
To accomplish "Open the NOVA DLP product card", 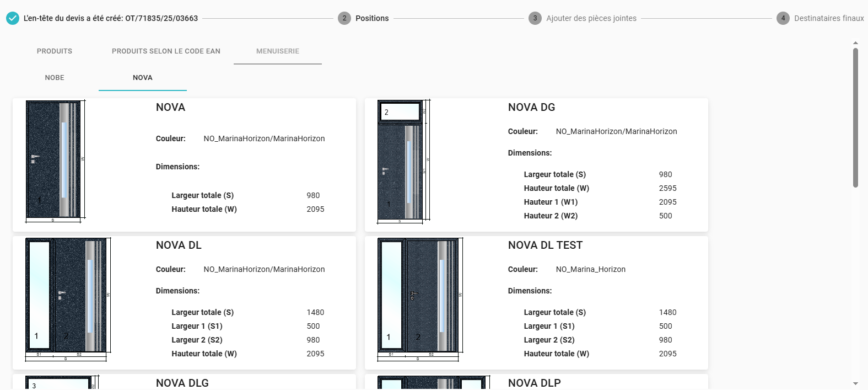I will coord(534,382).
